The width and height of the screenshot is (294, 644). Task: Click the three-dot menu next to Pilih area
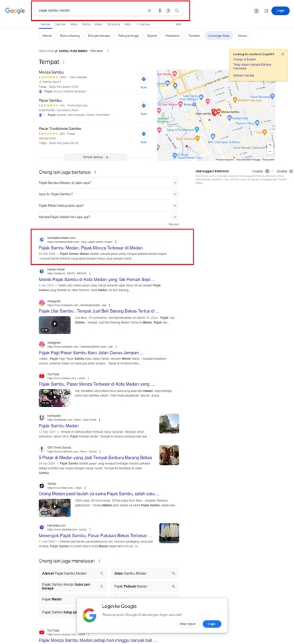pos(108,50)
